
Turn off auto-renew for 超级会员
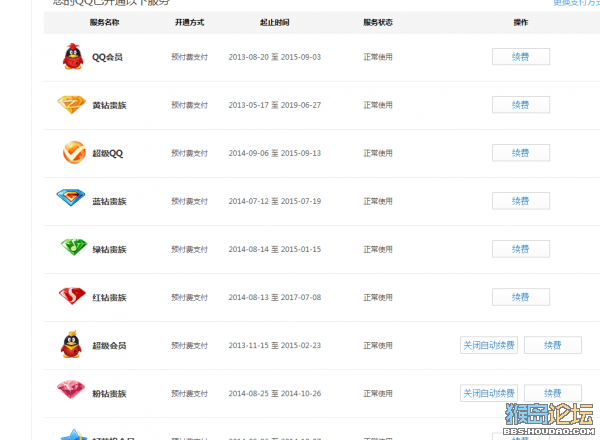(489, 345)
